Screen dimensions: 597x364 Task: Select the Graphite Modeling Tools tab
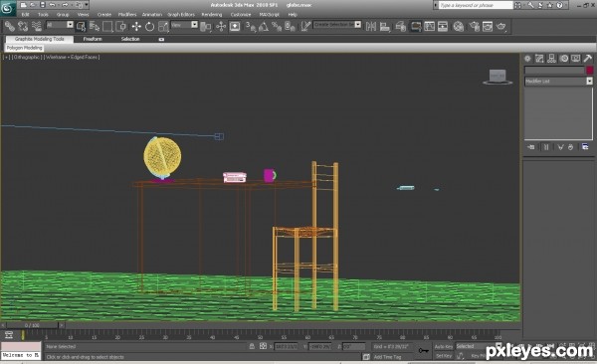[40, 39]
